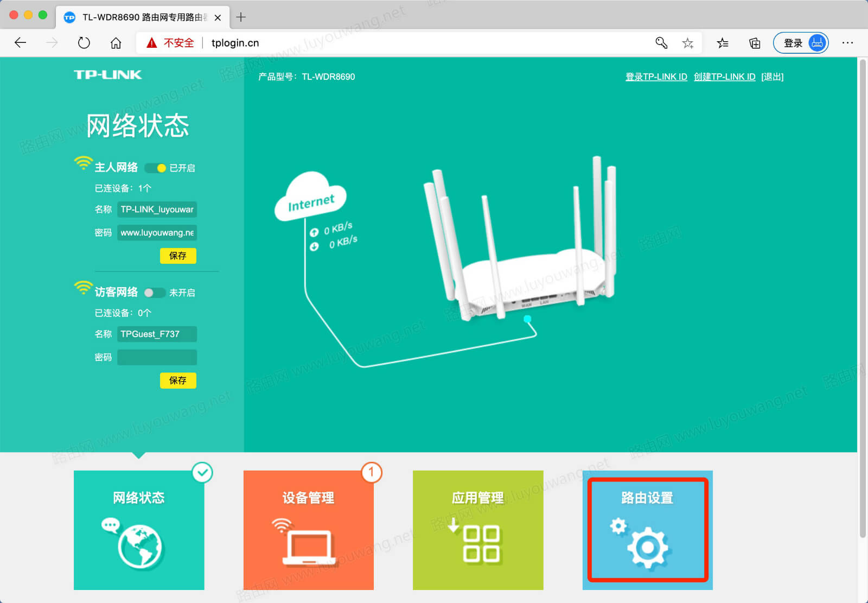Click the 已连设备: 1个 text

[x=123, y=188]
